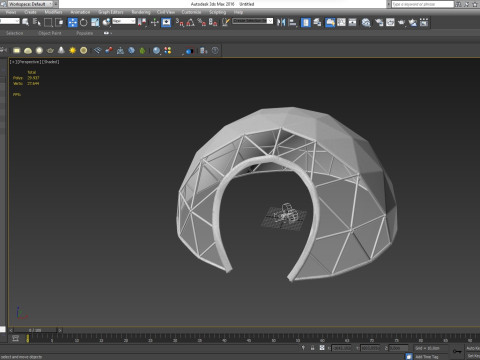
Task: Click the Align tool icon
Action: (x=293, y=22)
